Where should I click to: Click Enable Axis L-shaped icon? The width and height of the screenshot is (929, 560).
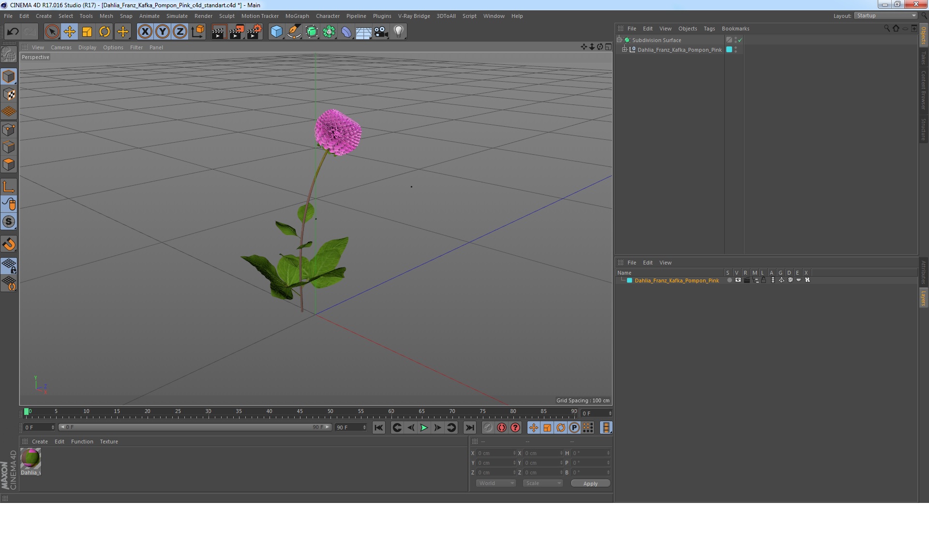coord(9,187)
